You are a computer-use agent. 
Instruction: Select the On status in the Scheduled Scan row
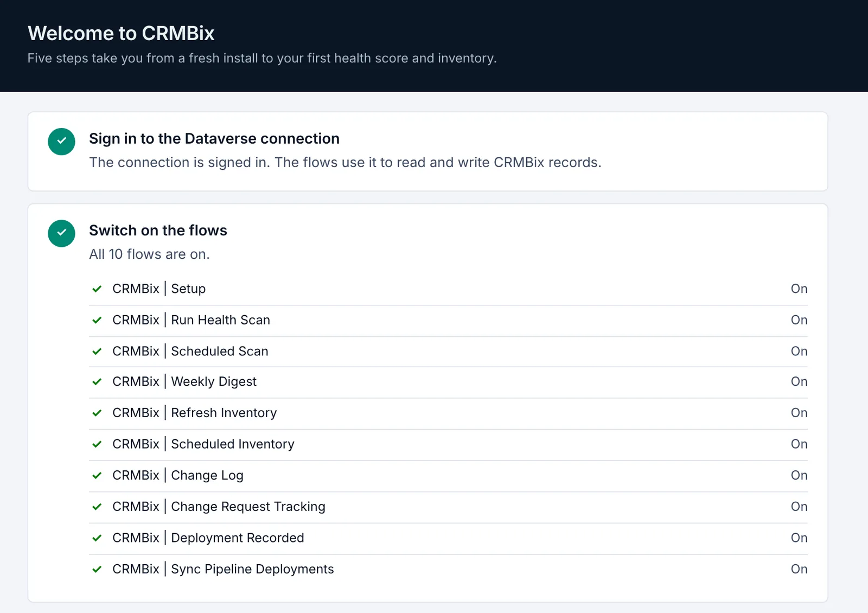coord(799,352)
